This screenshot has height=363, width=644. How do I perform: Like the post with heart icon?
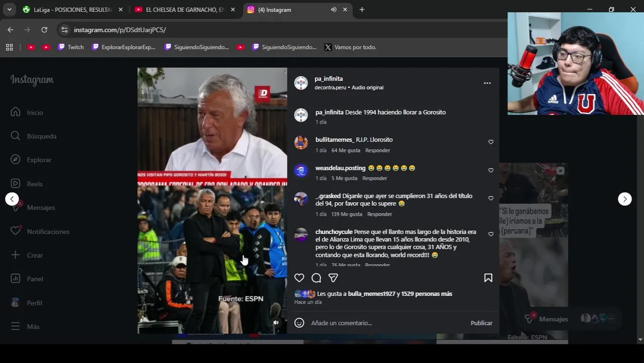[299, 278]
